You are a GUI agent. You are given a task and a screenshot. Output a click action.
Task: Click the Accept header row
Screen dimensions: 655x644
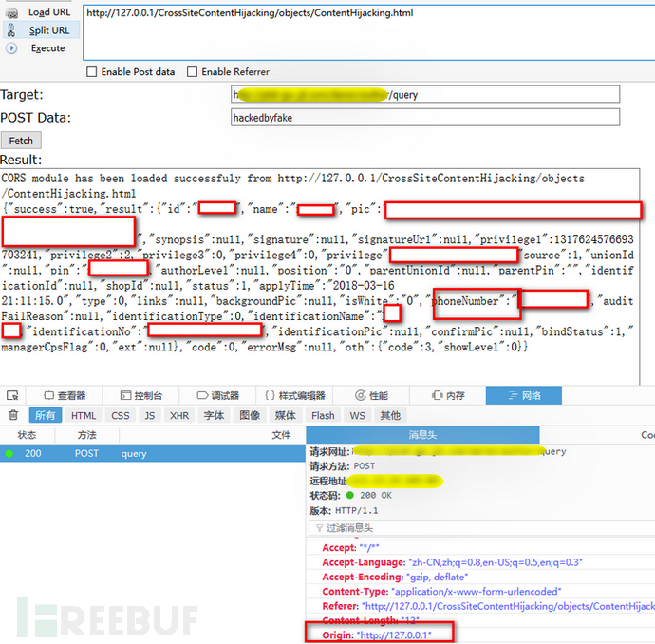click(480, 547)
